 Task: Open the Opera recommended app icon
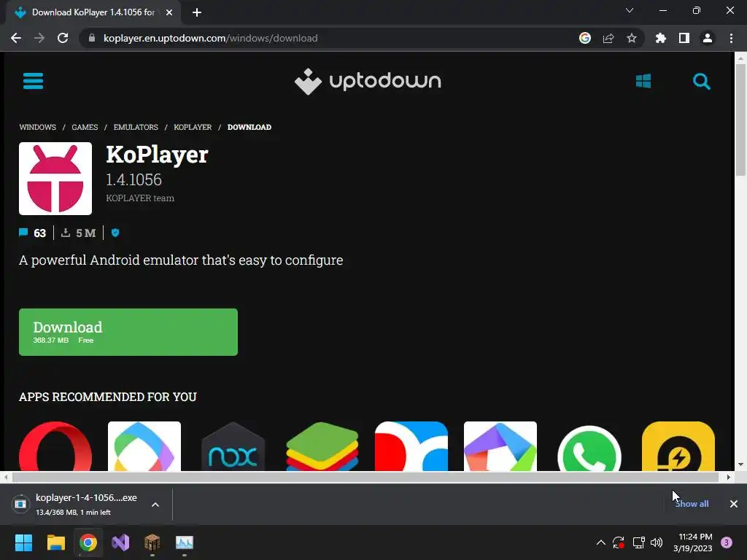pos(55,446)
